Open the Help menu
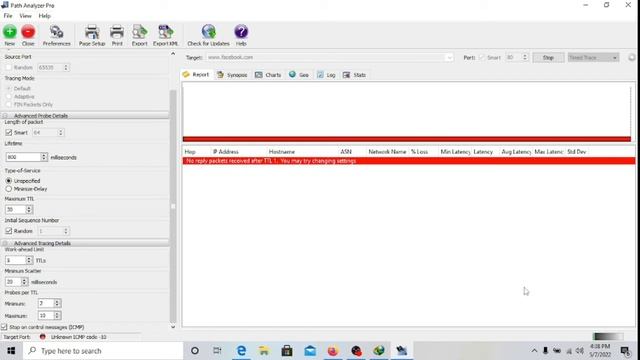Screen dimensions: 640x360 (44, 16)
